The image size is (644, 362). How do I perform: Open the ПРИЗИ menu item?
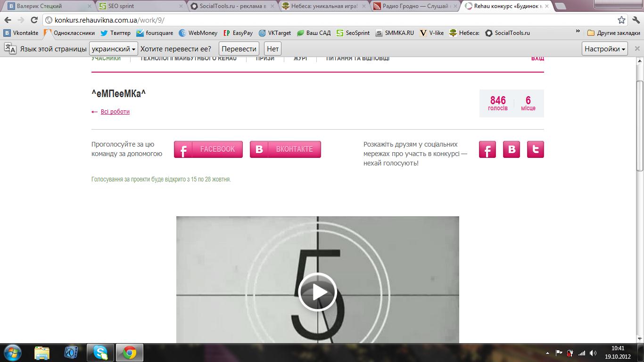(x=265, y=58)
